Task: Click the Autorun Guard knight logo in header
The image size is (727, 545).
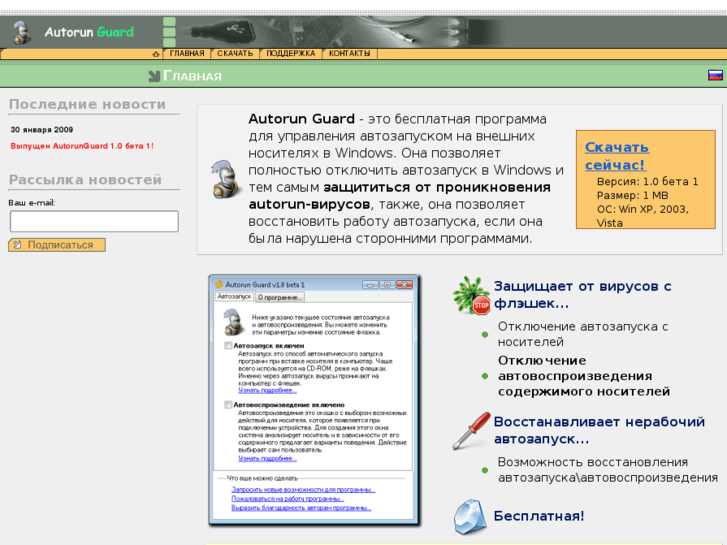Action: coord(20,32)
